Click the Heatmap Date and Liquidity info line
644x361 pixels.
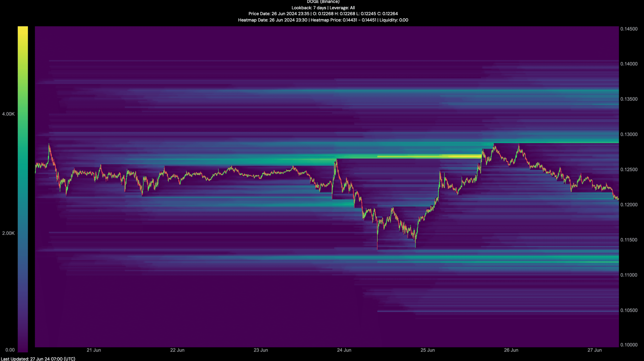(x=323, y=20)
